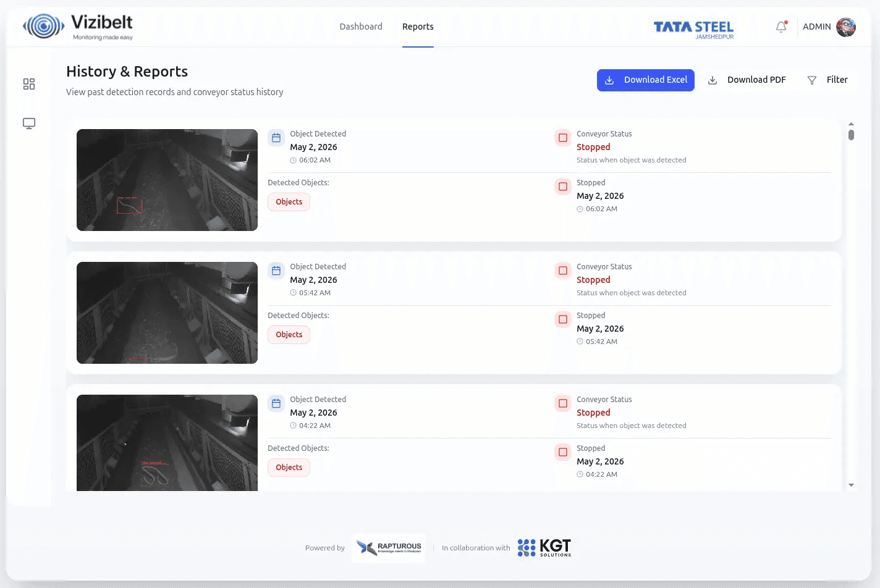The width and height of the screenshot is (880, 588).
Task: Click the download icon in Download PDF
Action: 713,80
